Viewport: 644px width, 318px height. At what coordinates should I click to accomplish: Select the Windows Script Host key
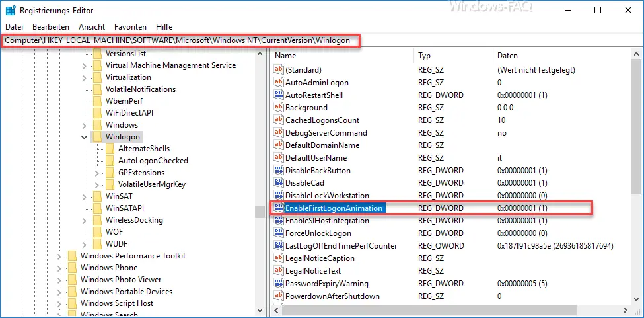pyautogui.click(x=117, y=303)
